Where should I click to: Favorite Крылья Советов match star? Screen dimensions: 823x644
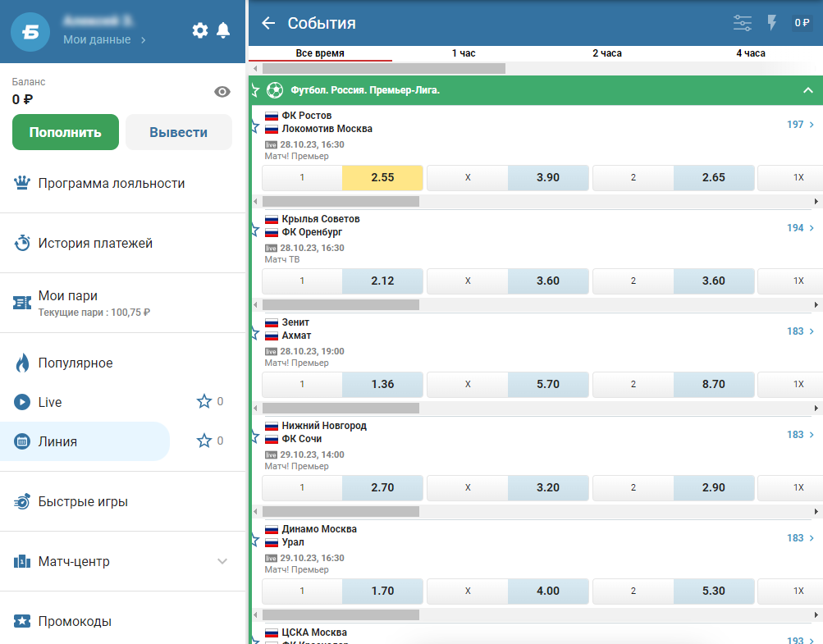tap(255, 230)
